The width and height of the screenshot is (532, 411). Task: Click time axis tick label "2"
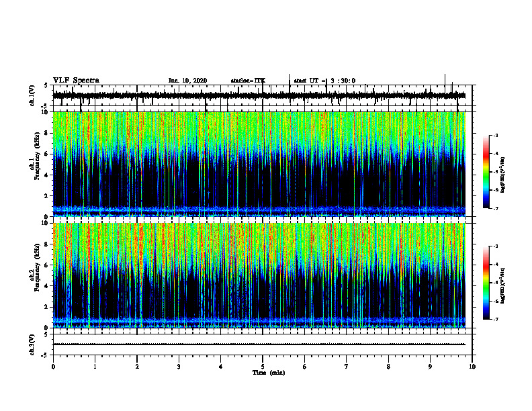[137, 367]
